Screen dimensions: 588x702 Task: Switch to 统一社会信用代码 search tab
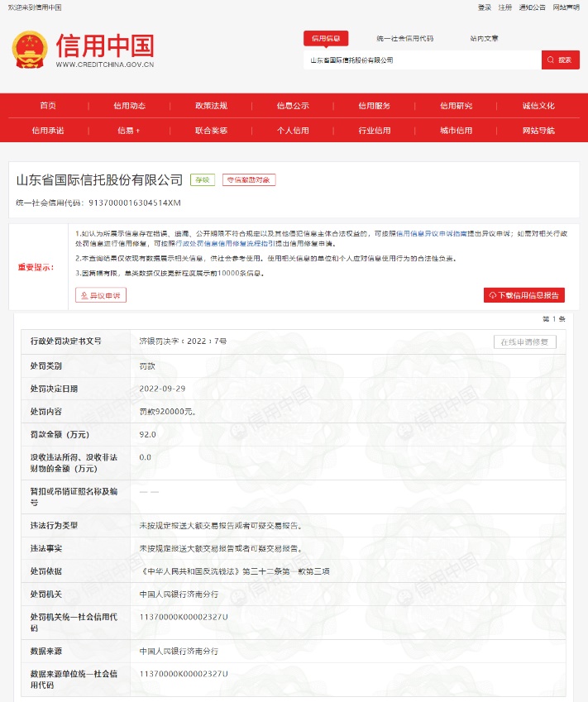[404, 38]
